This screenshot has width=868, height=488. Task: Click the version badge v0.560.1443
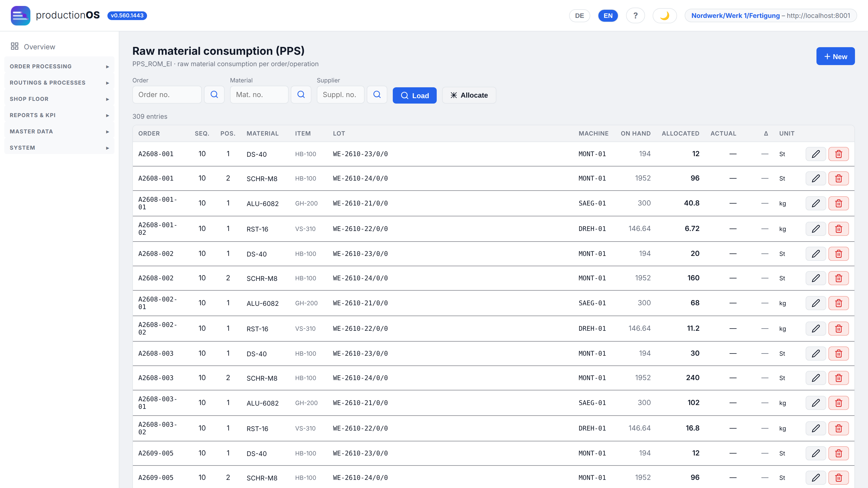127,15
